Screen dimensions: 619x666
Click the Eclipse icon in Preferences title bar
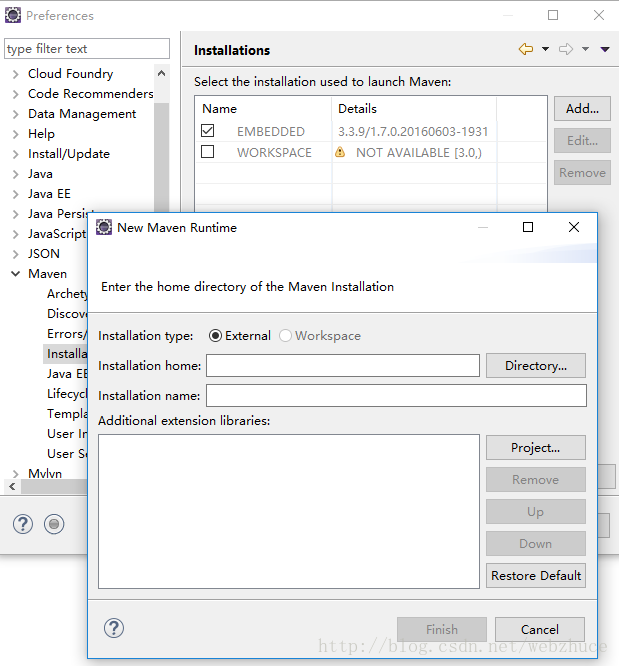[x=13, y=15]
